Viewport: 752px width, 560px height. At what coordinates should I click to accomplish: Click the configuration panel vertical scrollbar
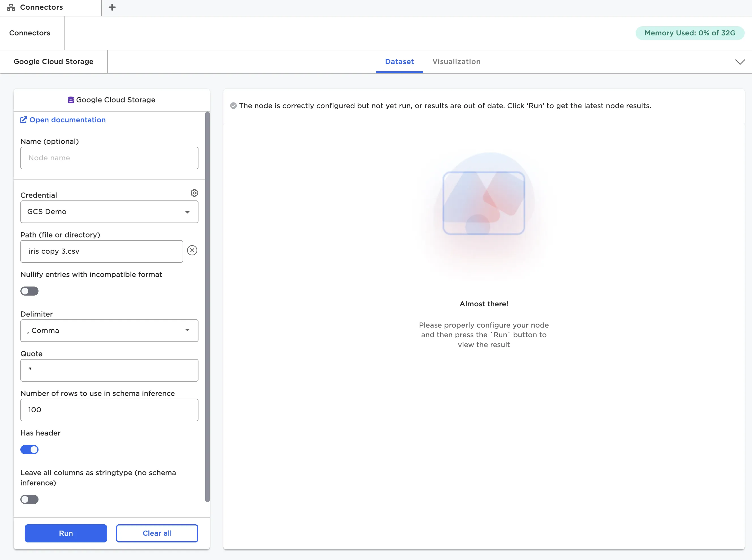pos(208,305)
